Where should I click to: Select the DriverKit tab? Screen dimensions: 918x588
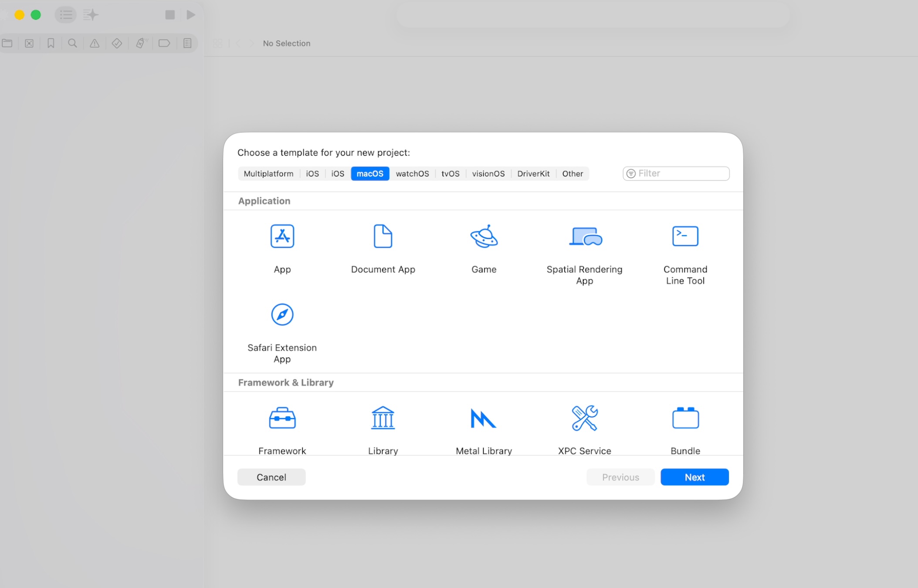pyautogui.click(x=533, y=174)
